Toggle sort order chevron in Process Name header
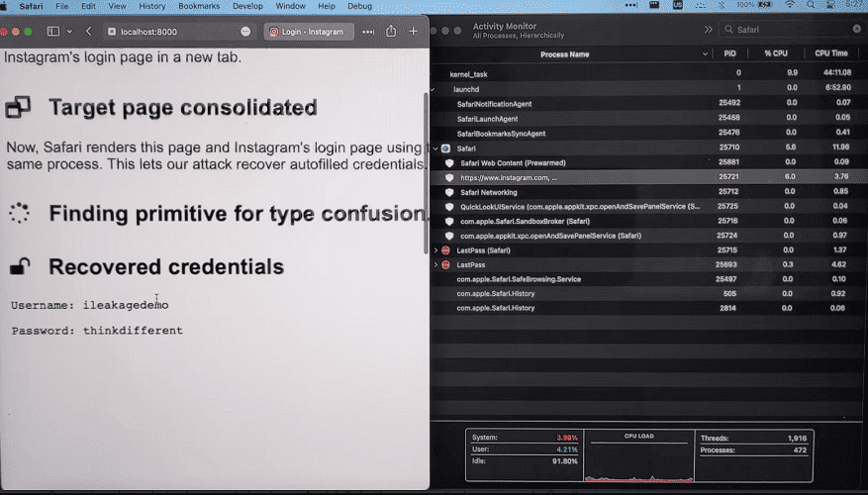This screenshot has width=868, height=495. [705, 54]
